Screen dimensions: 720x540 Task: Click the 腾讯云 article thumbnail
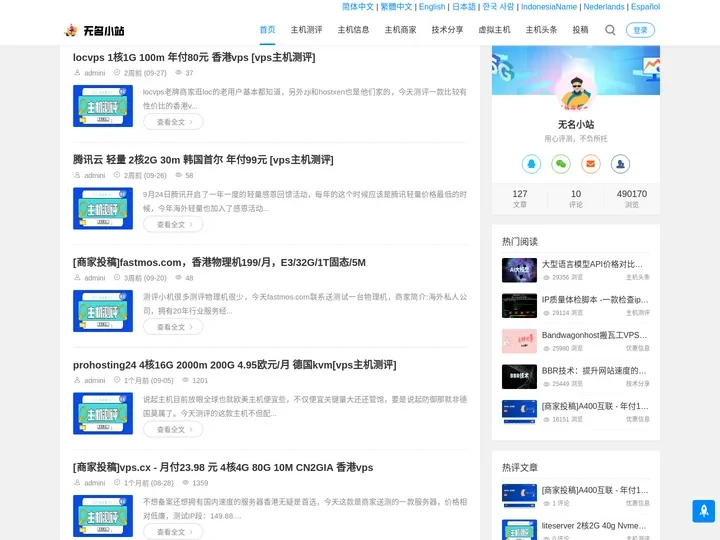click(103, 208)
